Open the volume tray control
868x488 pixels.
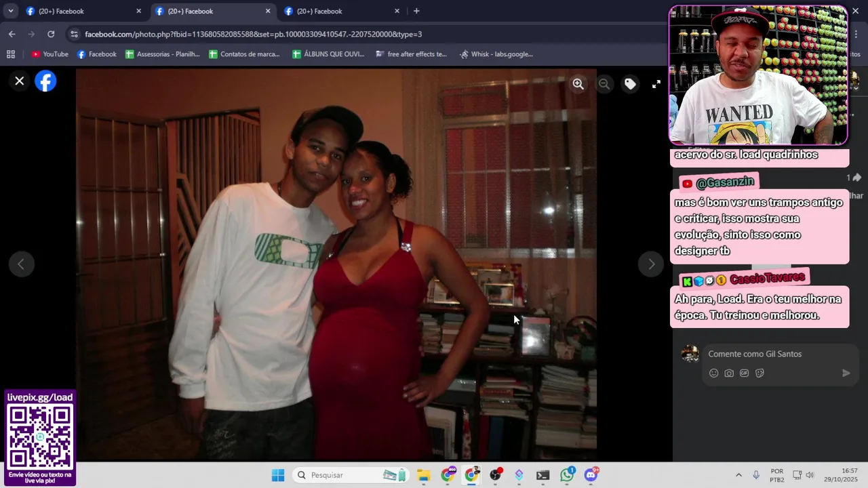coord(810,475)
